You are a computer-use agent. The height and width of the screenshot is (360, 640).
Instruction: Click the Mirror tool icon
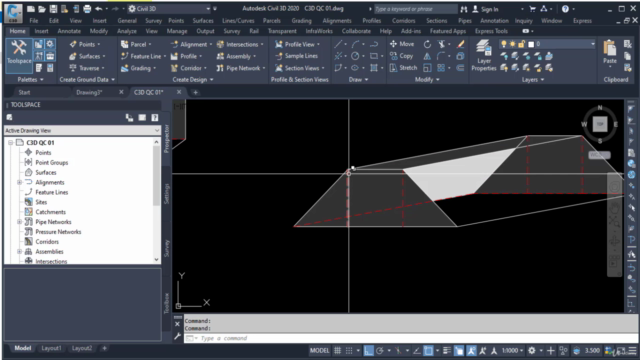tap(427, 56)
